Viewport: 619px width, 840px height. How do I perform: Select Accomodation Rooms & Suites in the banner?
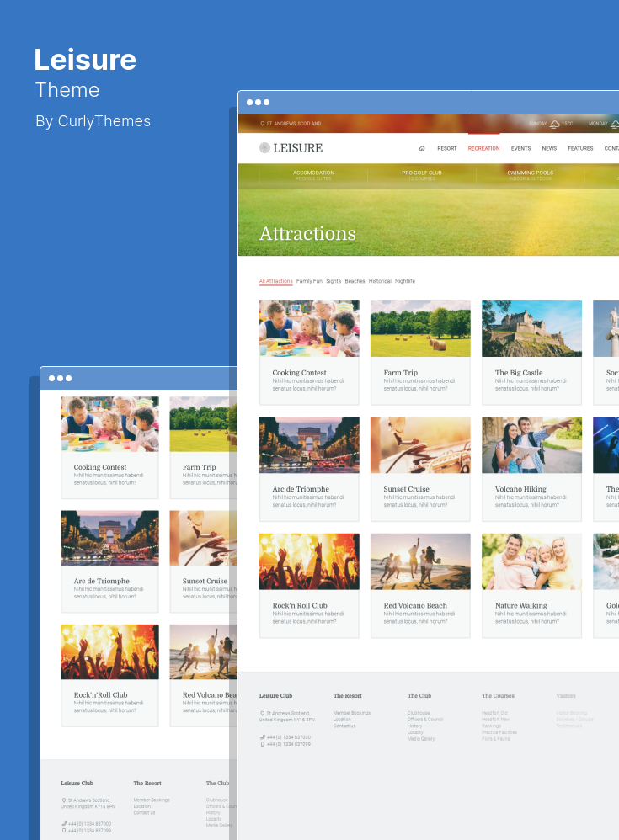pyautogui.click(x=313, y=175)
